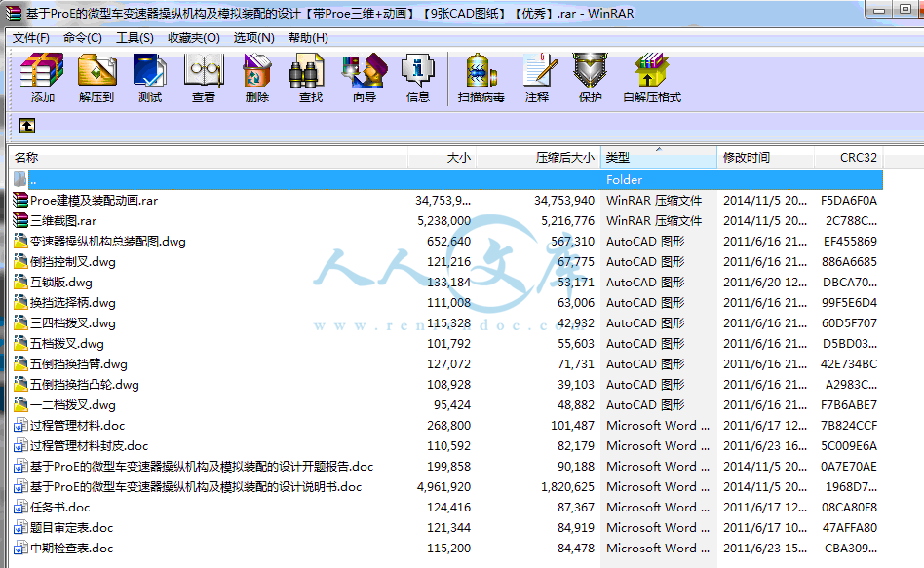Sort by the 修改时间 column header
Image resolution: width=924 pixels, height=568 pixels.
tap(765, 157)
